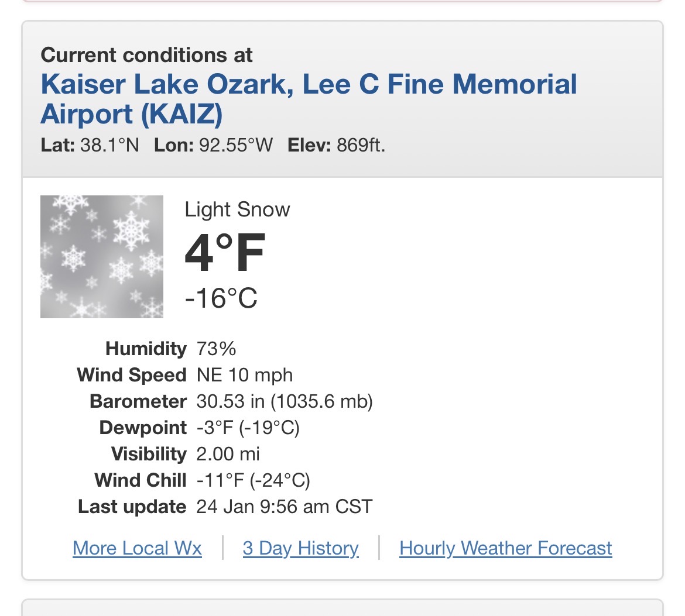
Task: Select the Visibility 2.00 mi value
Action: (x=228, y=454)
